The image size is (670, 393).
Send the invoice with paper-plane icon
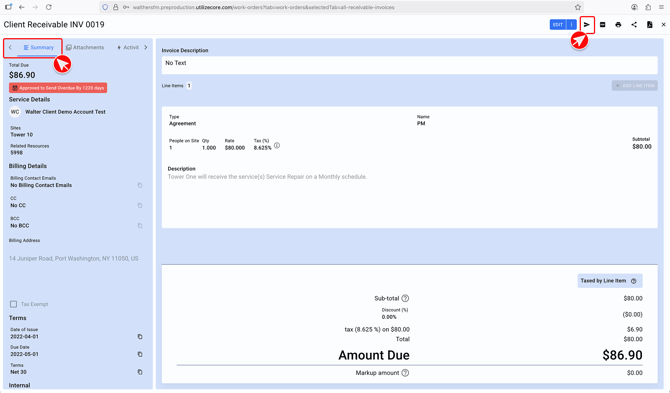coord(587,25)
